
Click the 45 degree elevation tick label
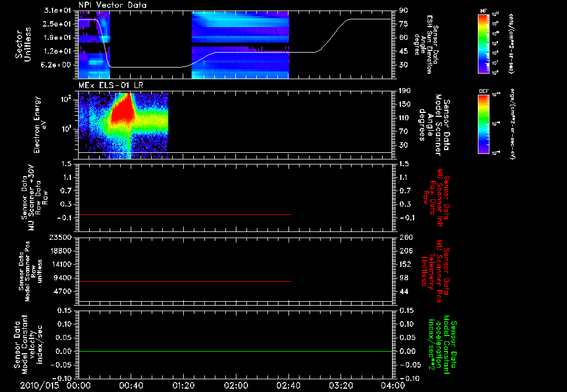coord(404,51)
